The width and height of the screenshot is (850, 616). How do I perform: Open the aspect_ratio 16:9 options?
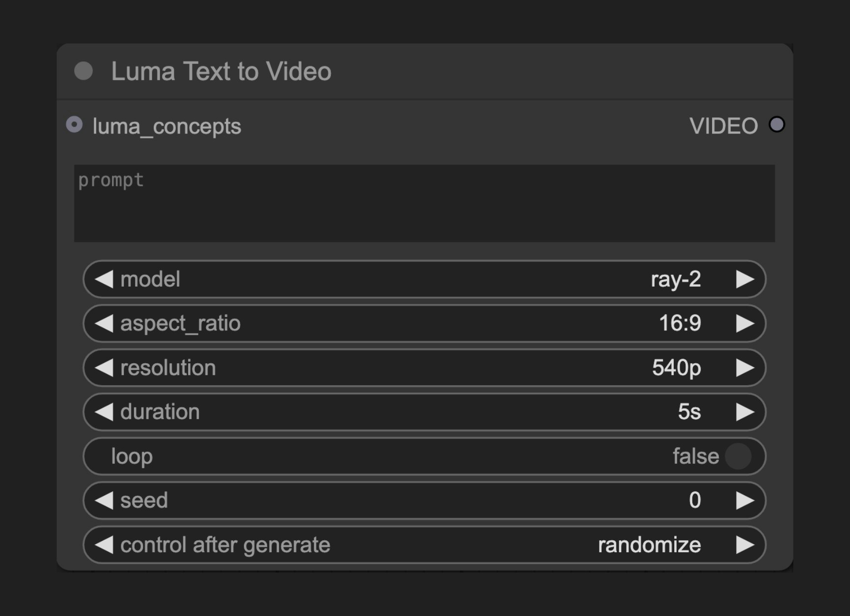(681, 323)
